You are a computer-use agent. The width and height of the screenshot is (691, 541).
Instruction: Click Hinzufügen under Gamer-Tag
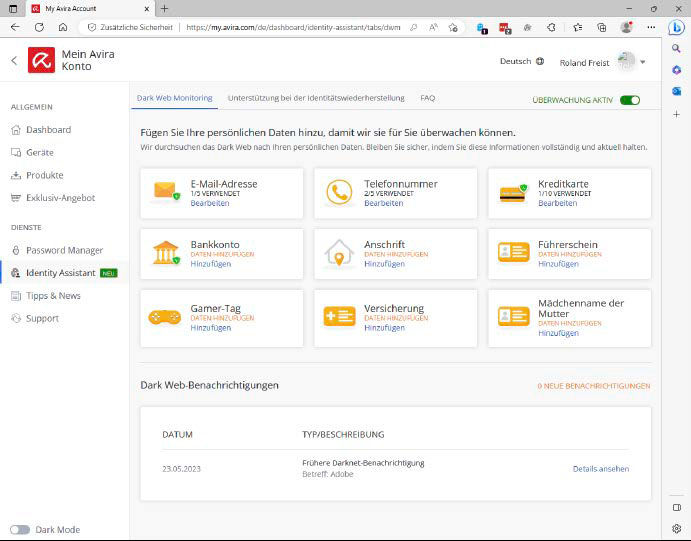click(211, 328)
